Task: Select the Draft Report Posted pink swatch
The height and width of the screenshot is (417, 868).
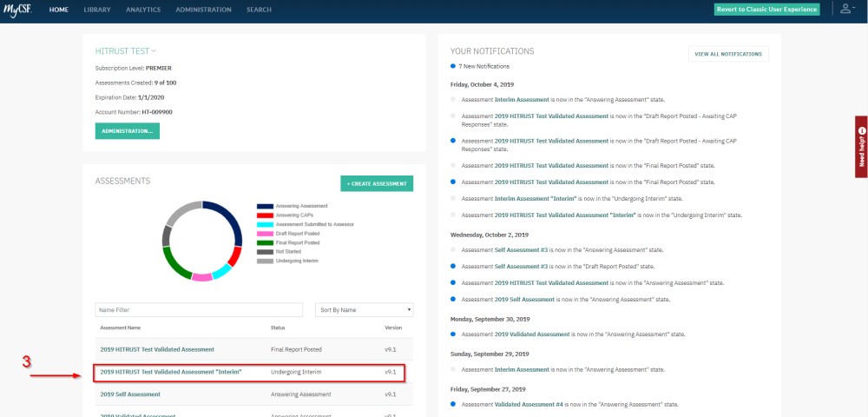Action: click(265, 234)
